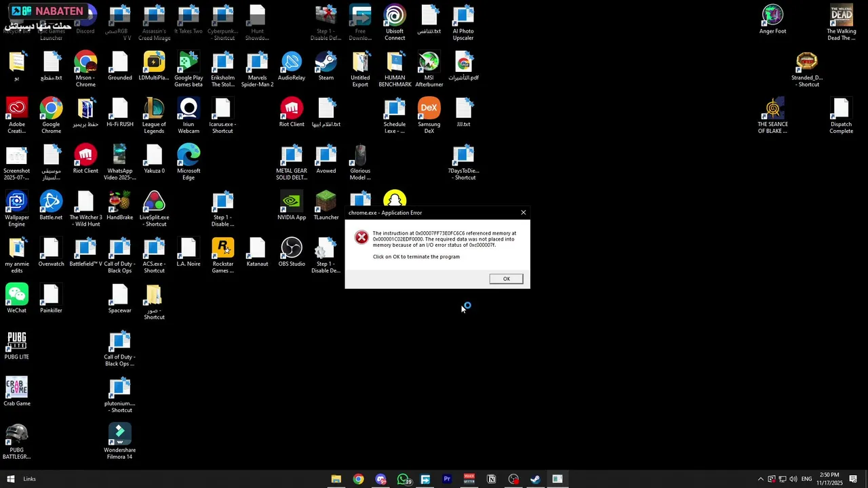Select Untitled Export folder icon
868x488 pixels.
[360, 69]
